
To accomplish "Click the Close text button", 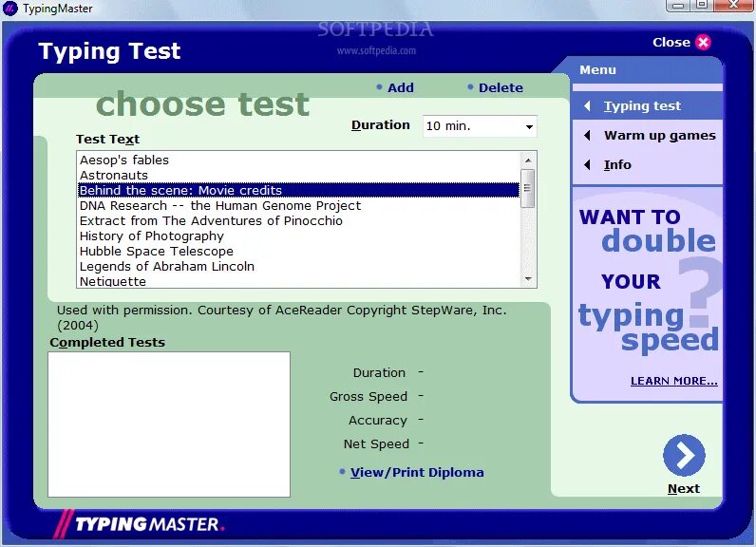I will click(x=671, y=43).
